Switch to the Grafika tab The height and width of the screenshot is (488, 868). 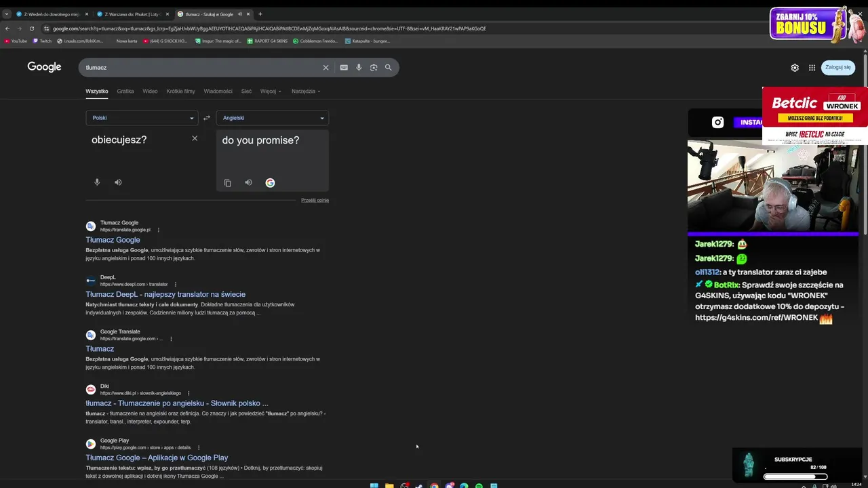coord(125,91)
